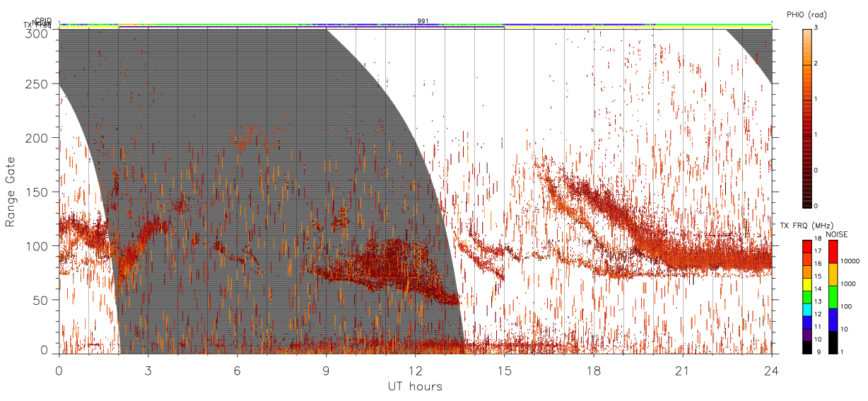Select the yellow 14–15 MHz TX FRQ swatch
The height and width of the screenshot is (401, 868).
pos(807,284)
